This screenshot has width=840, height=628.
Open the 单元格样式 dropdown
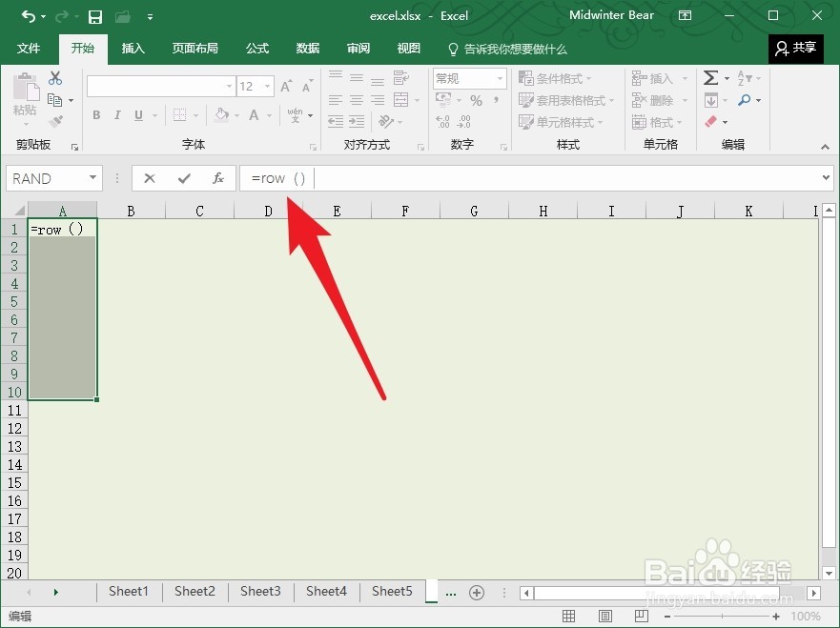click(x=561, y=122)
